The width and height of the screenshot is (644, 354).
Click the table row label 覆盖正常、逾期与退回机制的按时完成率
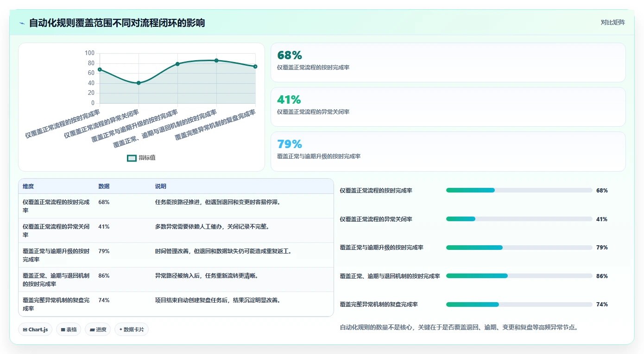56,280
